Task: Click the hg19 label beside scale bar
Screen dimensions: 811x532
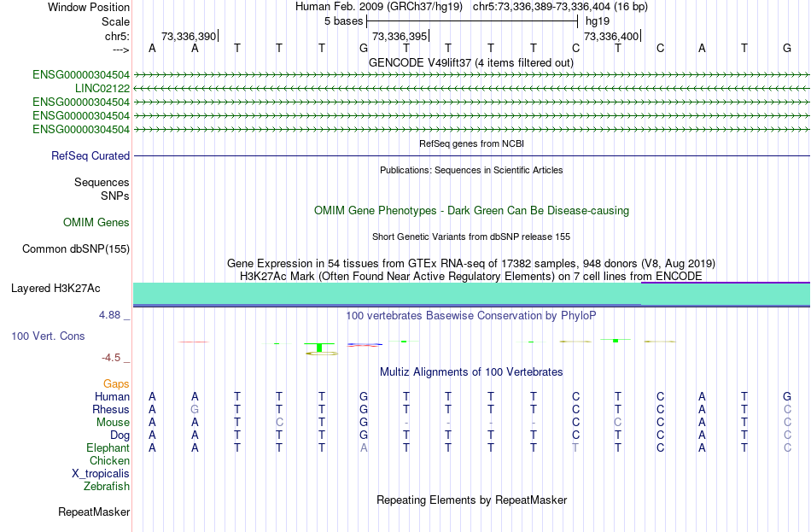Action: (598, 21)
